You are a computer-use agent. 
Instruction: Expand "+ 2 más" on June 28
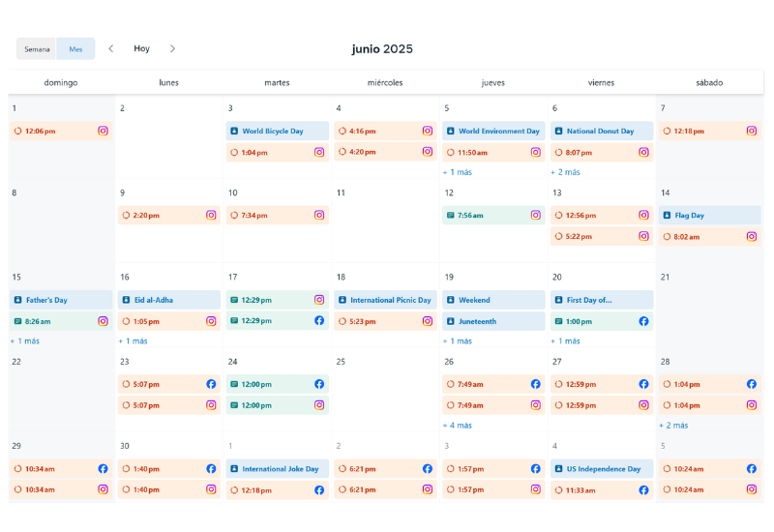pos(674,425)
